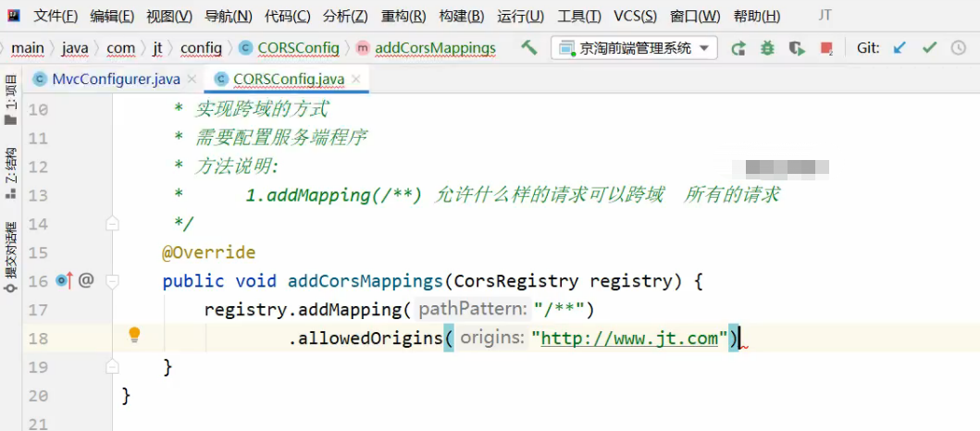The image size is (980, 431).
Task: Click the IntelliJ IDEA app icon
Action: tap(12, 16)
